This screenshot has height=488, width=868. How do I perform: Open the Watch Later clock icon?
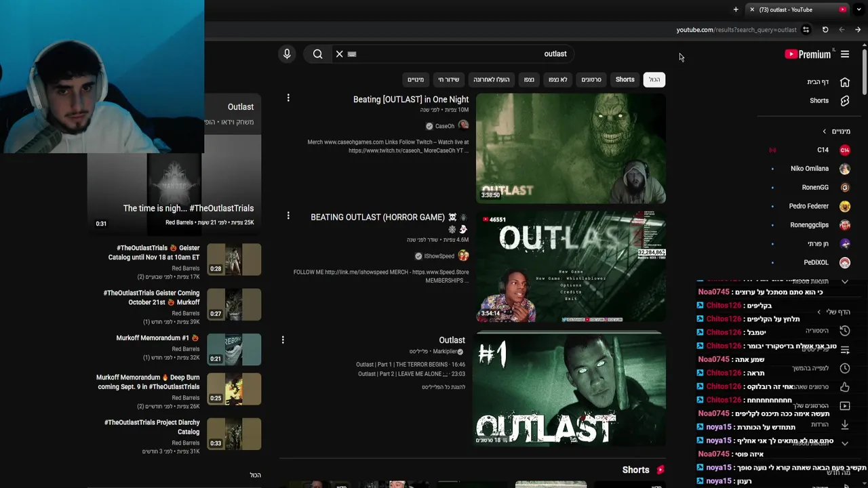(x=845, y=368)
